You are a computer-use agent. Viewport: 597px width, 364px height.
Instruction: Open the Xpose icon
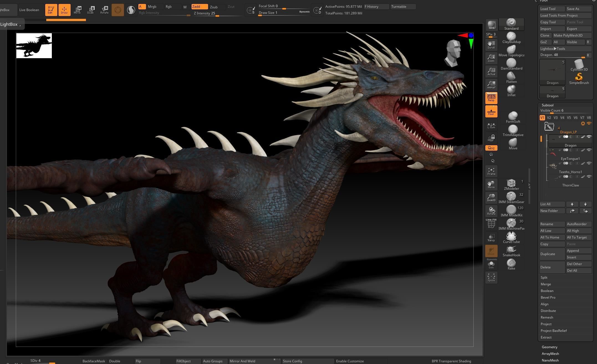coord(491,278)
